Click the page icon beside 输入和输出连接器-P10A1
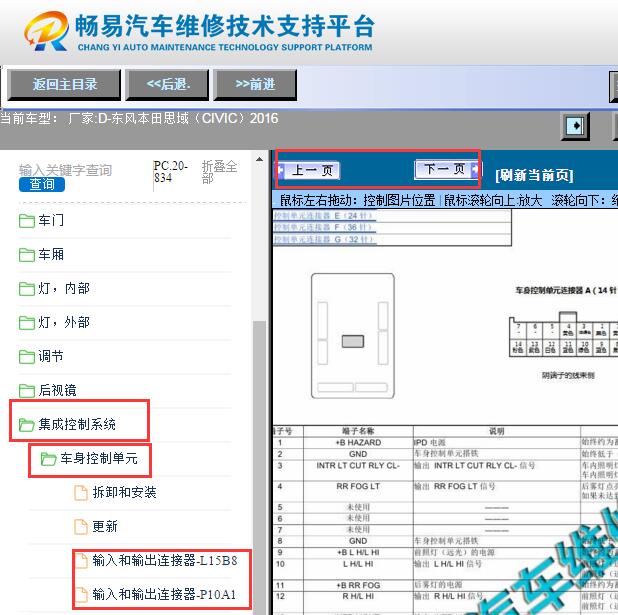The height and width of the screenshot is (615, 618). pyautogui.click(x=82, y=594)
